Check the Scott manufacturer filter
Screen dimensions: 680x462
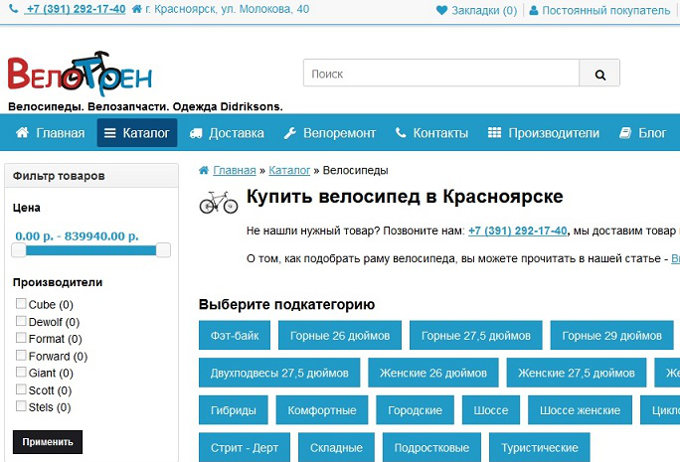point(21,389)
